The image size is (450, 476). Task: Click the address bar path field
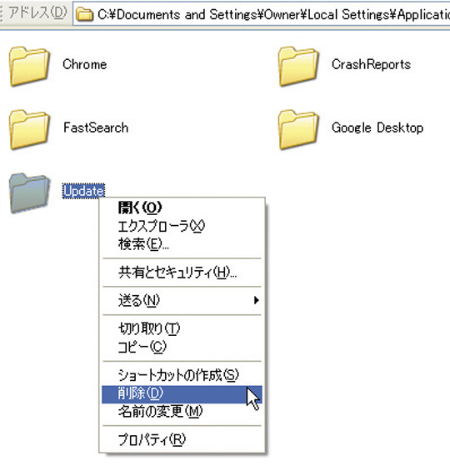(262, 14)
